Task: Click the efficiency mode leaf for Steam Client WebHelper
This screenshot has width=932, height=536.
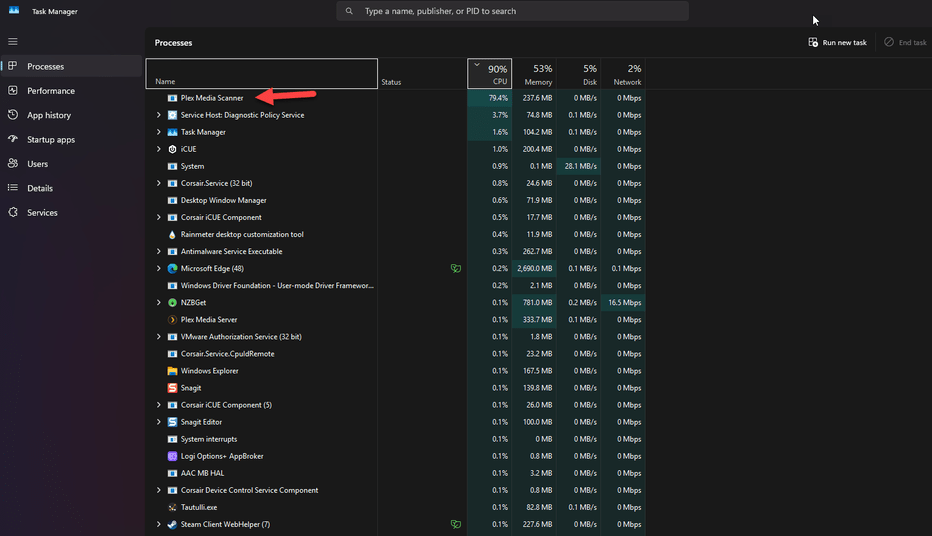Action: click(456, 525)
